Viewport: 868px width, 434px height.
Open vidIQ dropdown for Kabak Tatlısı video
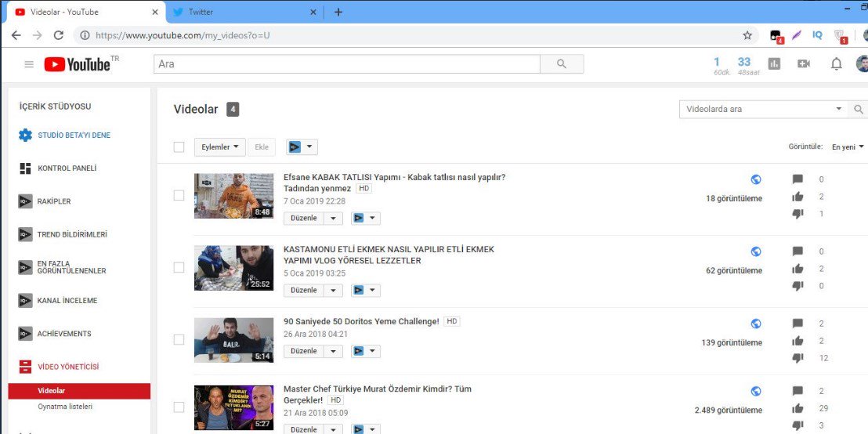365,218
